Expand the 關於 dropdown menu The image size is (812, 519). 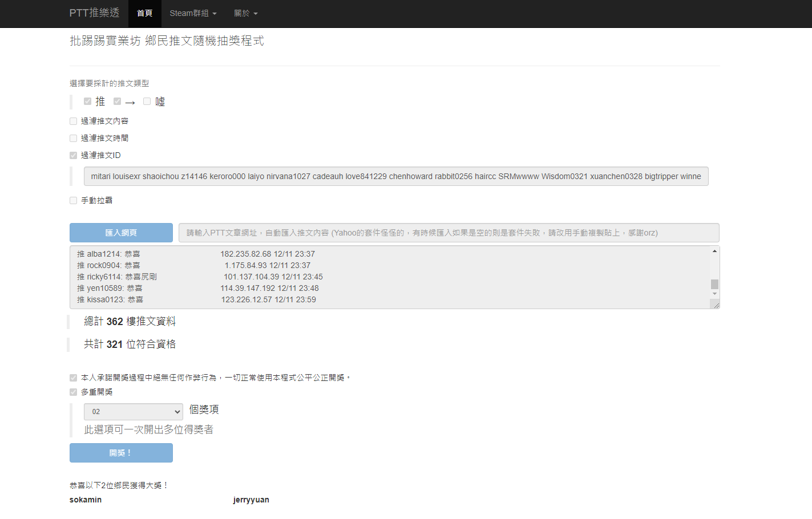(x=246, y=14)
